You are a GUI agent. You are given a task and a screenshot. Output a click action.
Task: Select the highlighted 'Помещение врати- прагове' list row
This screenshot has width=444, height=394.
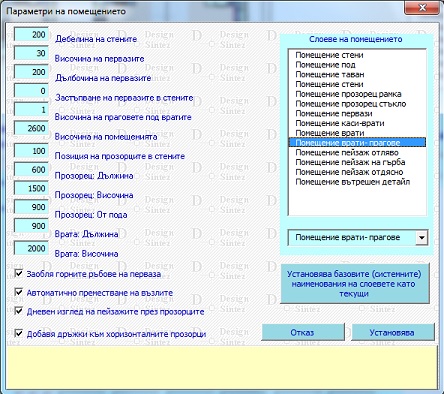pos(357,143)
